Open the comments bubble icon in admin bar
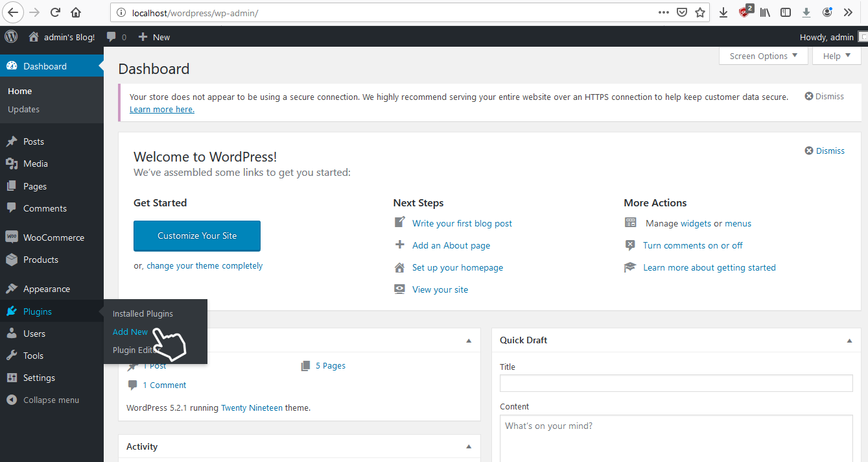 tap(112, 37)
